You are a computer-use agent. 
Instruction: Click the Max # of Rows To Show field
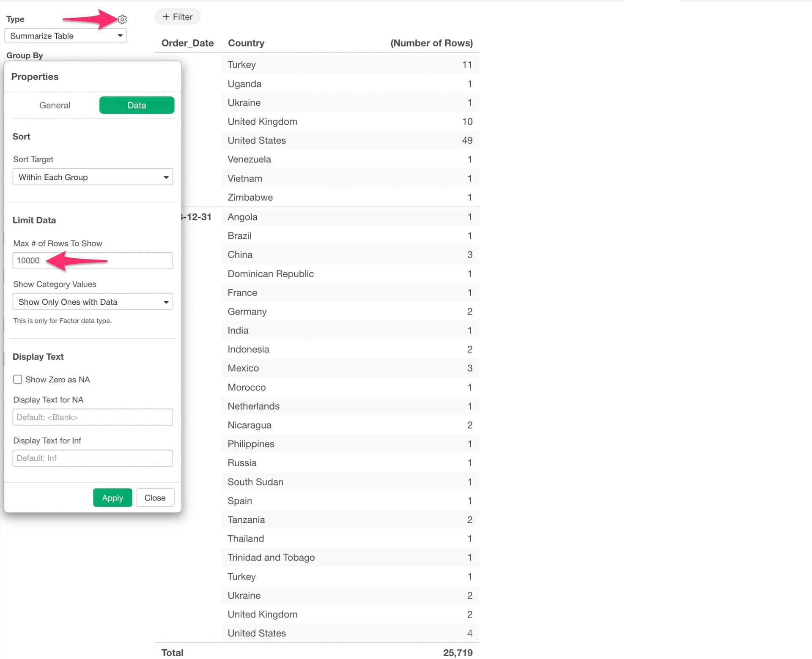coord(93,261)
